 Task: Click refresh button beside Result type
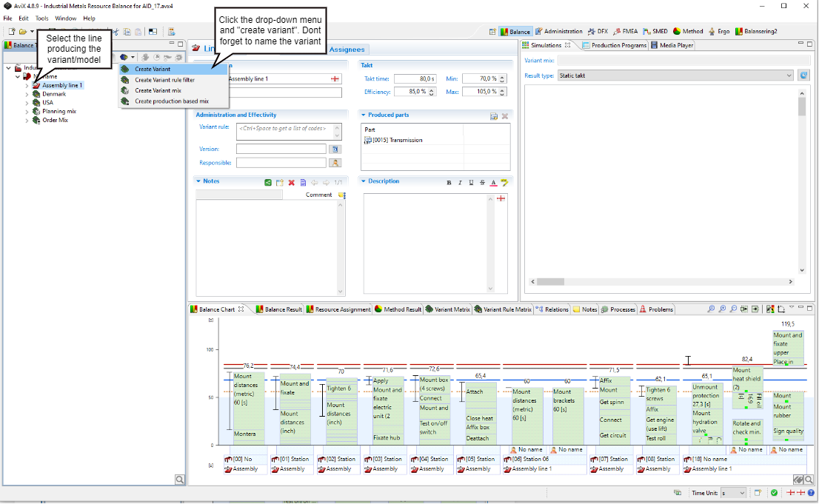[x=804, y=75]
